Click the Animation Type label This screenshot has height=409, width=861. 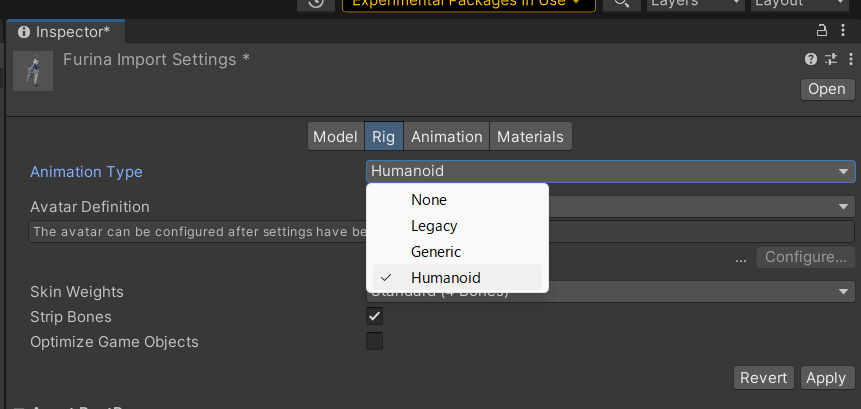point(86,172)
